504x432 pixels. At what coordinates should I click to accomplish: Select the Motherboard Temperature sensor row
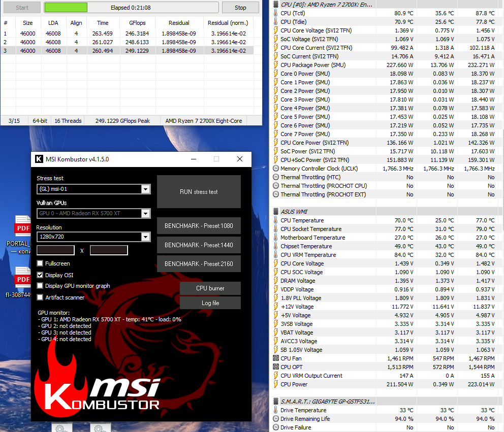pos(385,238)
